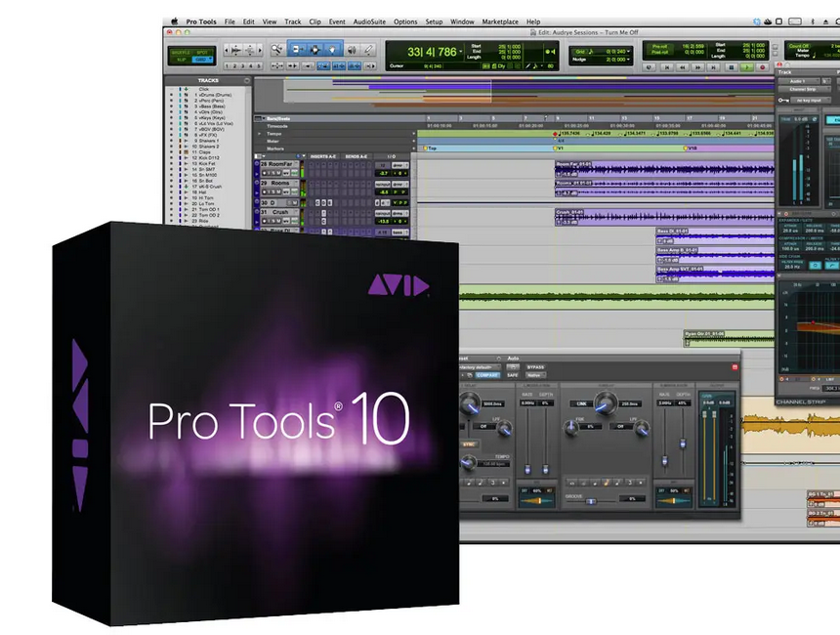The height and width of the screenshot is (635, 840).
Task: Click the green Play transport button
Action: point(746,67)
